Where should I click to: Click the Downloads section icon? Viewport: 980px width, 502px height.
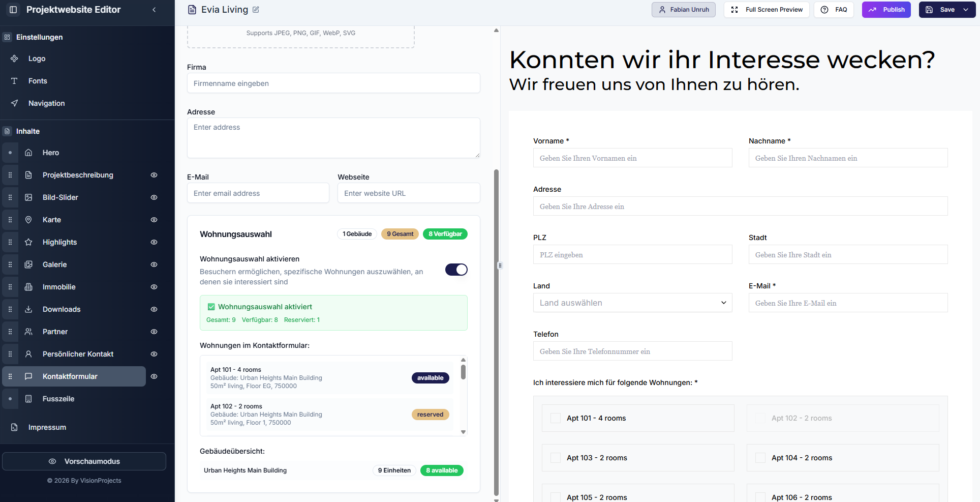coord(29,309)
